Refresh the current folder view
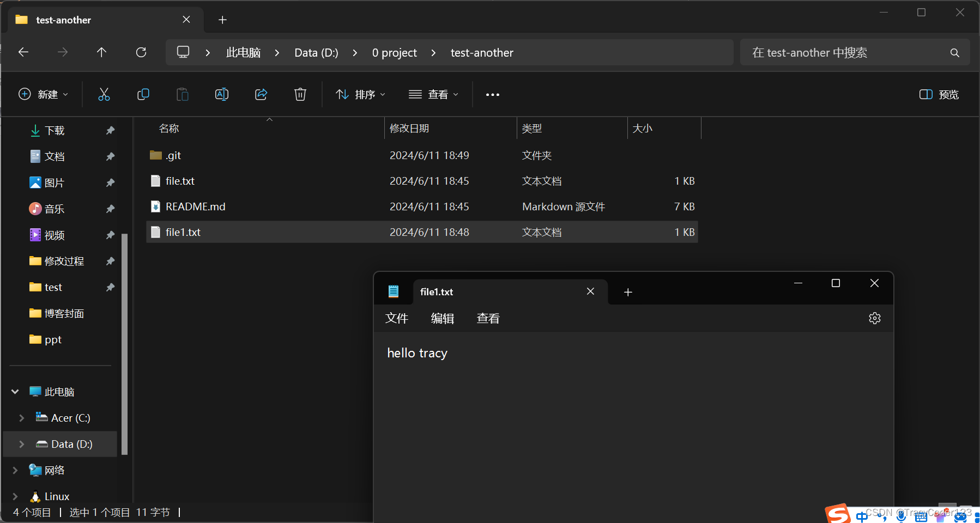 pos(141,52)
